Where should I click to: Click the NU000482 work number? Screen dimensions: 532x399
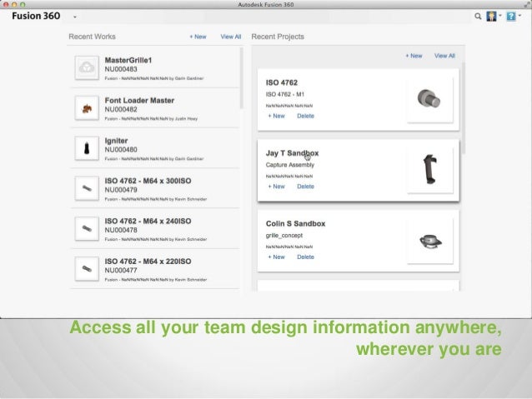[x=121, y=109]
